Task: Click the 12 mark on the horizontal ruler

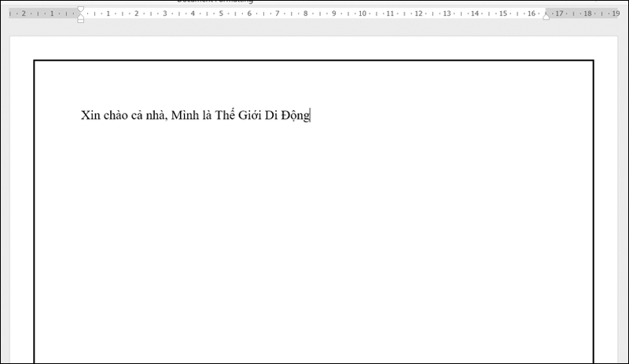Action: click(x=418, y=13)
